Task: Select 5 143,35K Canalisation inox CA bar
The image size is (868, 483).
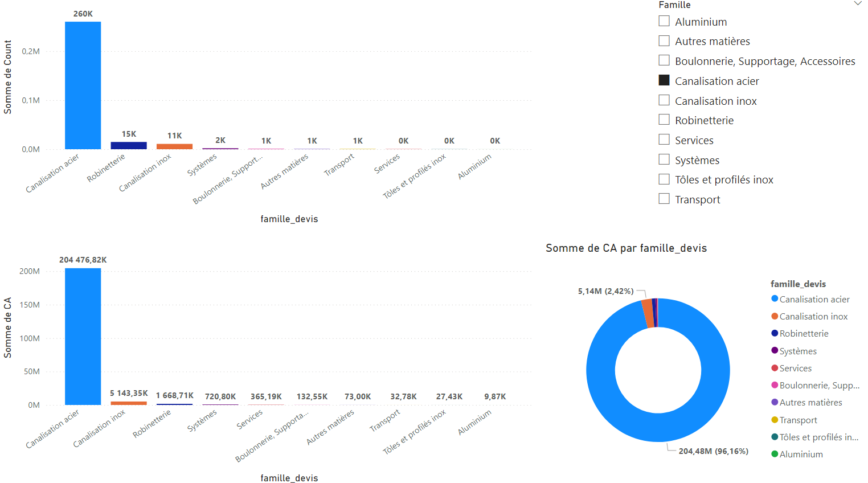Action: click(x=129, y=403)
